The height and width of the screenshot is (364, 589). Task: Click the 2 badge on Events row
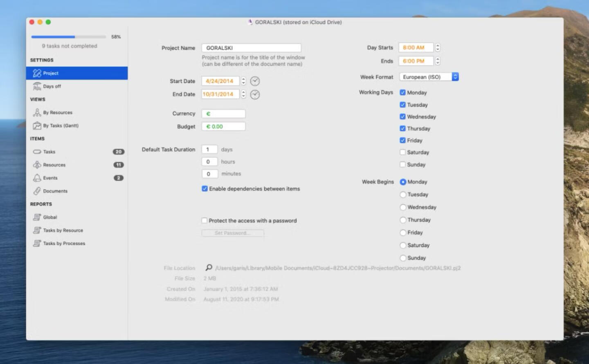(x=119, y=178)
